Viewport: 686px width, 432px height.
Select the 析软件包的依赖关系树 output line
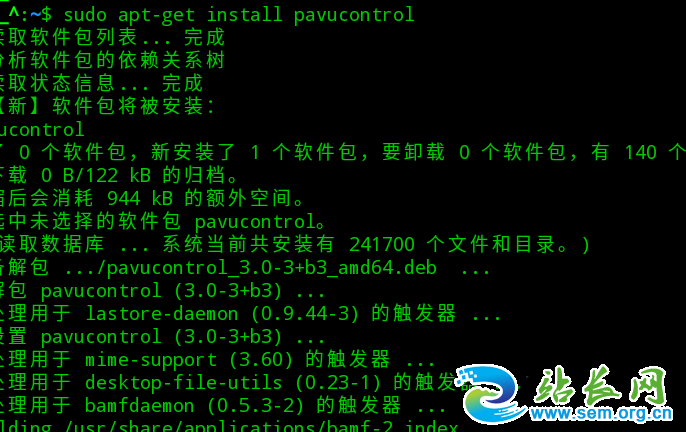click(112, 60)
